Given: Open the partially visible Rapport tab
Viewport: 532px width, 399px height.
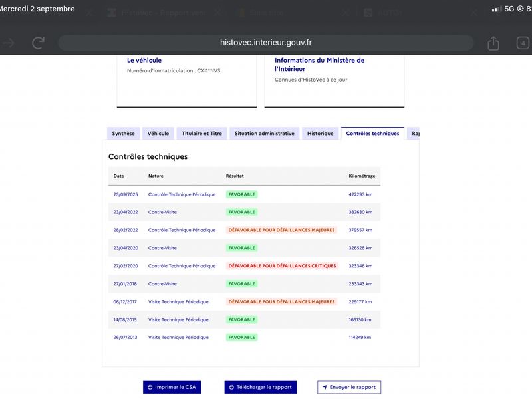Looking at the screenshot, I should pyautogui.click(x=414, y=134).
